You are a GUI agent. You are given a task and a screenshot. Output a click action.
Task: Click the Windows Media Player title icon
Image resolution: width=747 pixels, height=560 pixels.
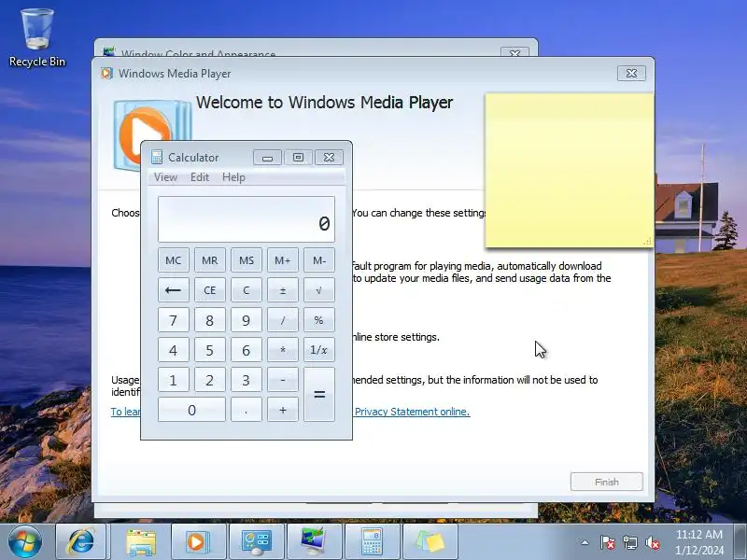pyautogui.click(x=106, y=74)
